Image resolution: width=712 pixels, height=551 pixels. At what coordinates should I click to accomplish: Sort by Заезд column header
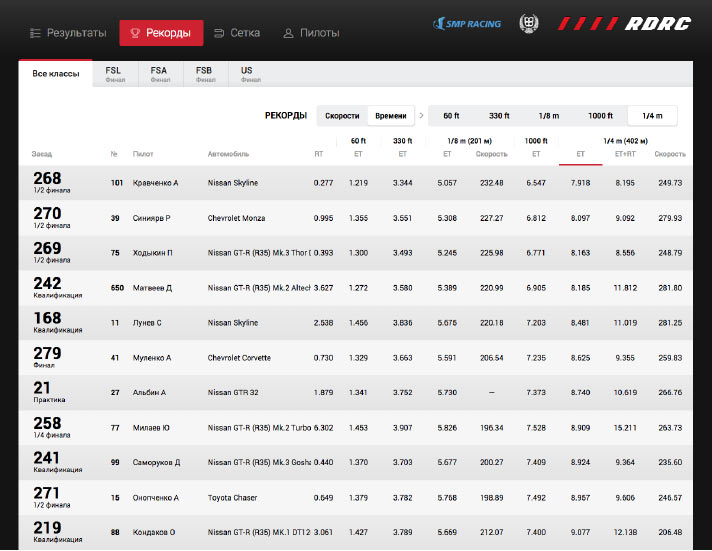coord(42,155)
